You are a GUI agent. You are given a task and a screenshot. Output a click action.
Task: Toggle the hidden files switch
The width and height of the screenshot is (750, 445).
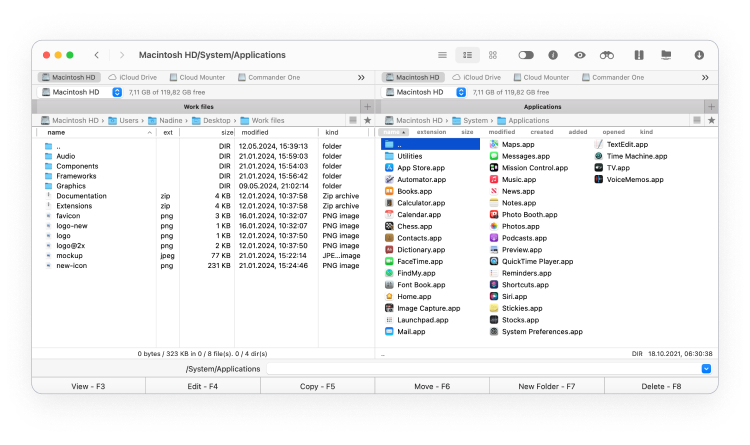(526, 55)
